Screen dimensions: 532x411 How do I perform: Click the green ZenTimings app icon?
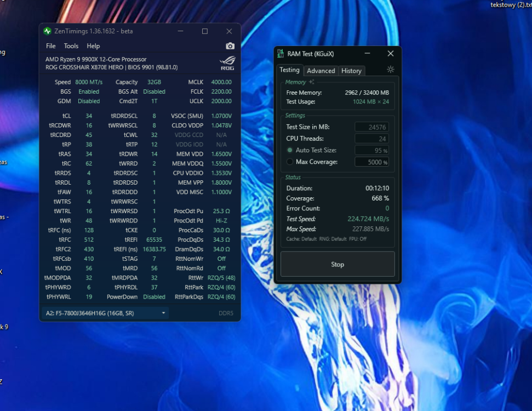(48, 31)
